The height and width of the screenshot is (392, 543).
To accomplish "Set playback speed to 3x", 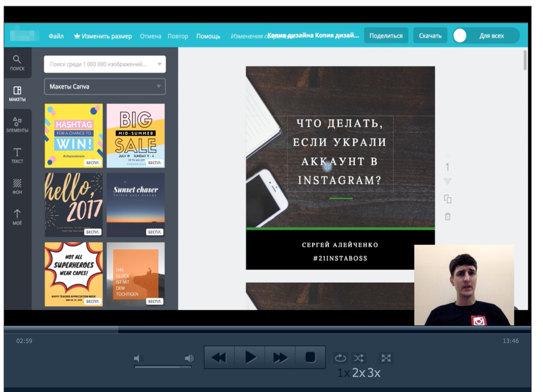I will (x=374, y=373).
